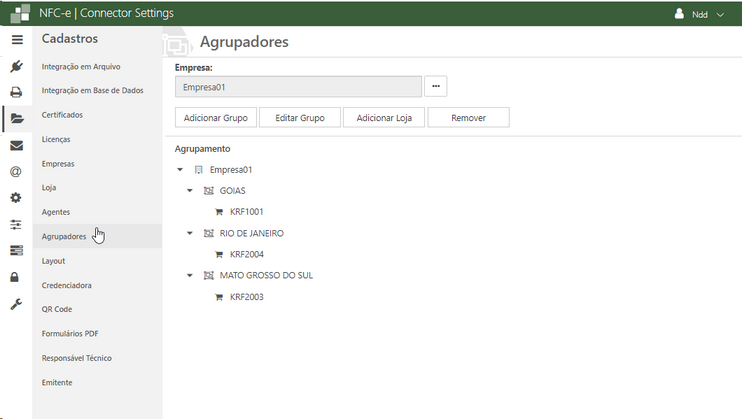Click the at-sign email sidebar icon
742x419 pixels.
pos(16,171)
